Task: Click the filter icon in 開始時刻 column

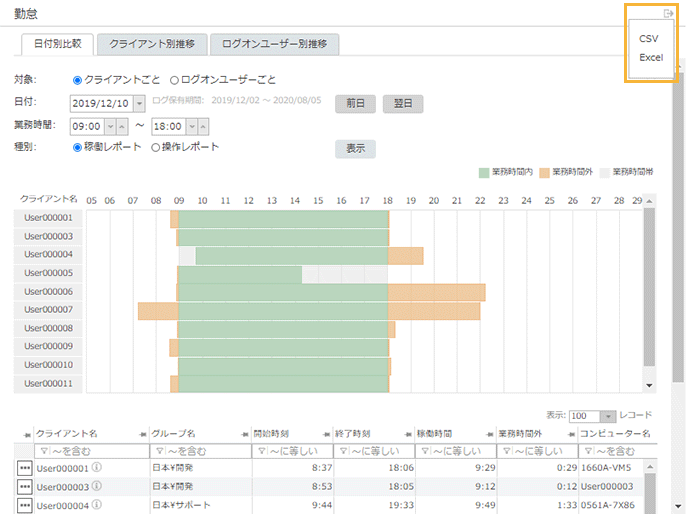Action: pyautogui.click(x=260, y=451)
